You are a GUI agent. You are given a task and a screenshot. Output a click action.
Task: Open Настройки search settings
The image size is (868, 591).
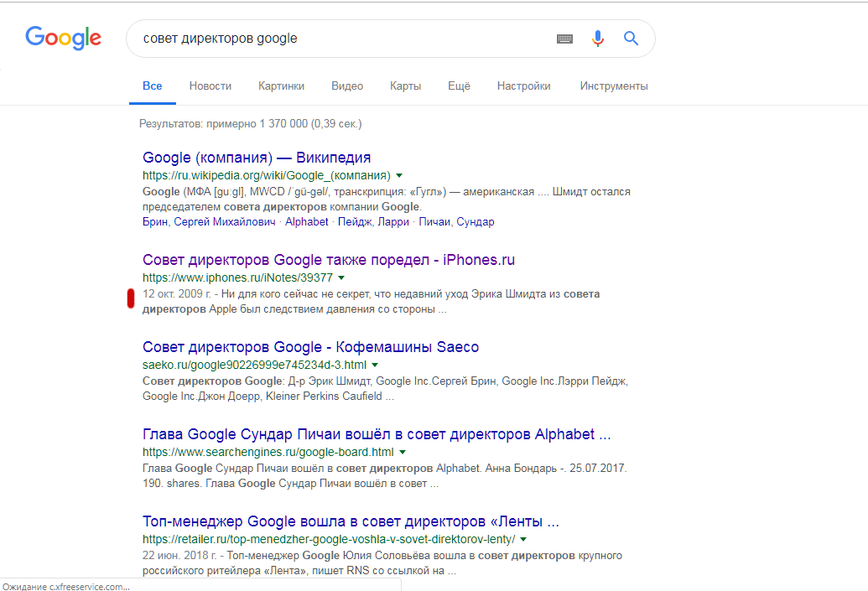523,86
